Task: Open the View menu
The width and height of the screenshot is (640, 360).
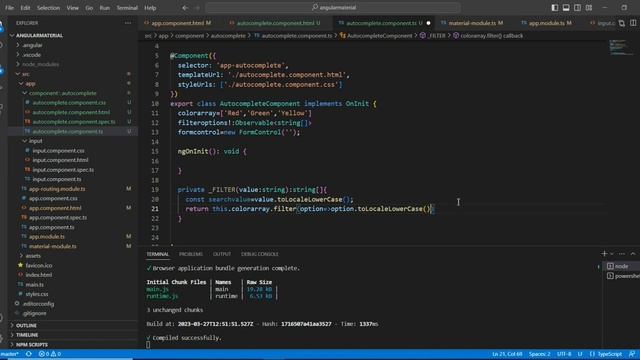Action: pos(73,8)
